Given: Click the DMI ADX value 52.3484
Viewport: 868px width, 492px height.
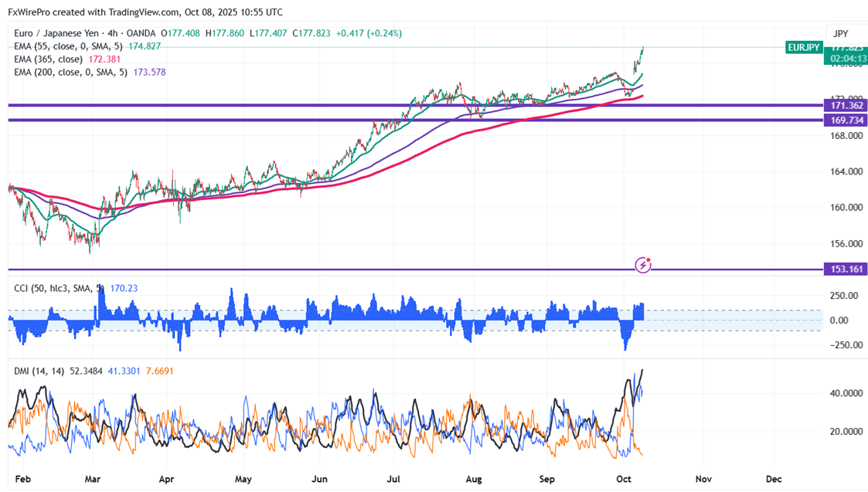Looking at the screenshot, I should click(x=86, y=372).
